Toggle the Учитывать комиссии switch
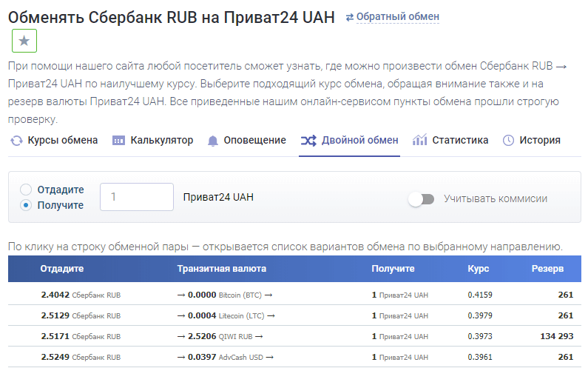 pos(422,199)
